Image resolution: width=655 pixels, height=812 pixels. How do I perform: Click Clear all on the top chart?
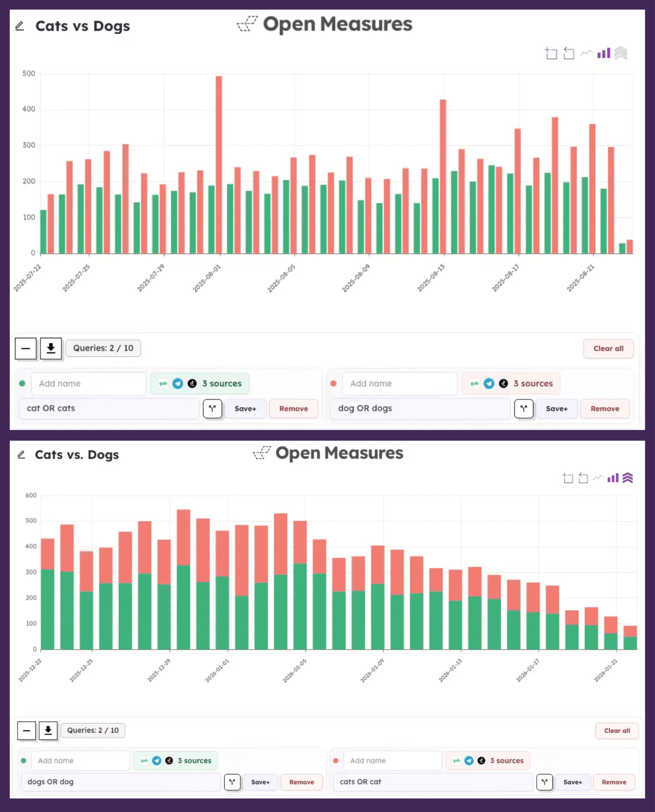[608, 349]
